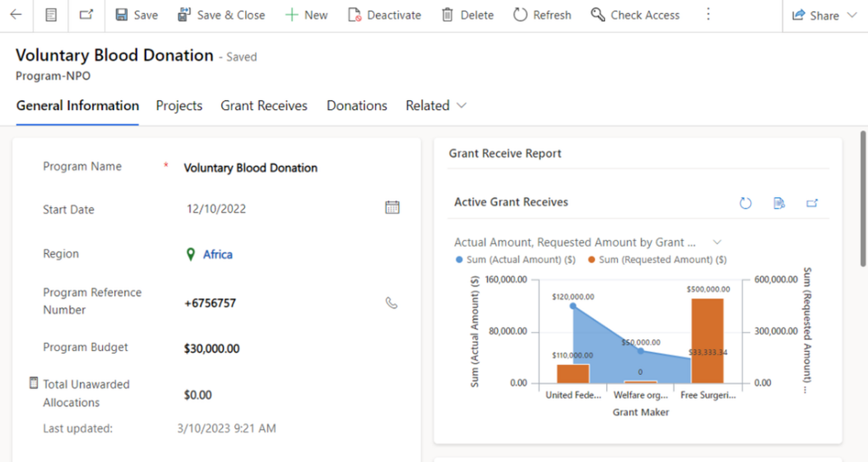This screenshot has width=868, height=462.
Task: Click the back arrow icon
Action: [16, 15]
